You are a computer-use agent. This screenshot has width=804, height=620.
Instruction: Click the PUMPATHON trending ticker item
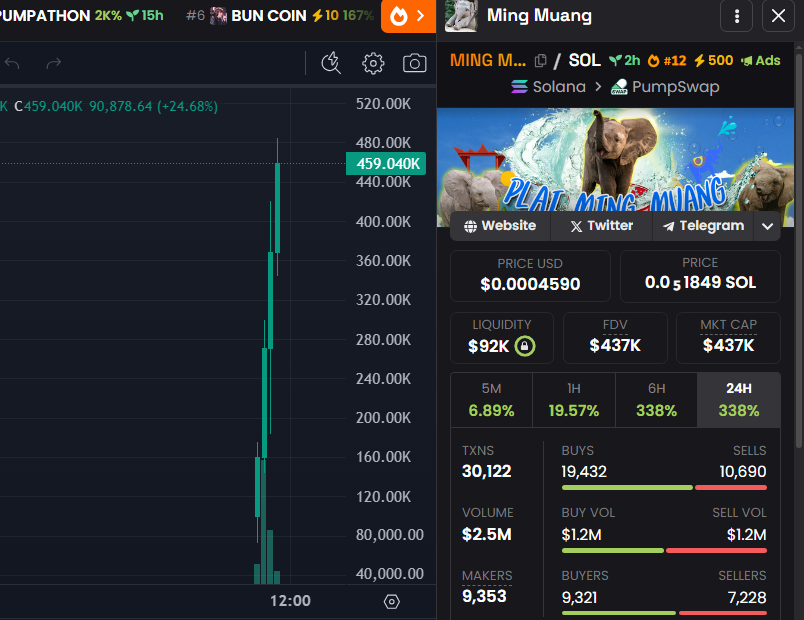tap(82, 16)
